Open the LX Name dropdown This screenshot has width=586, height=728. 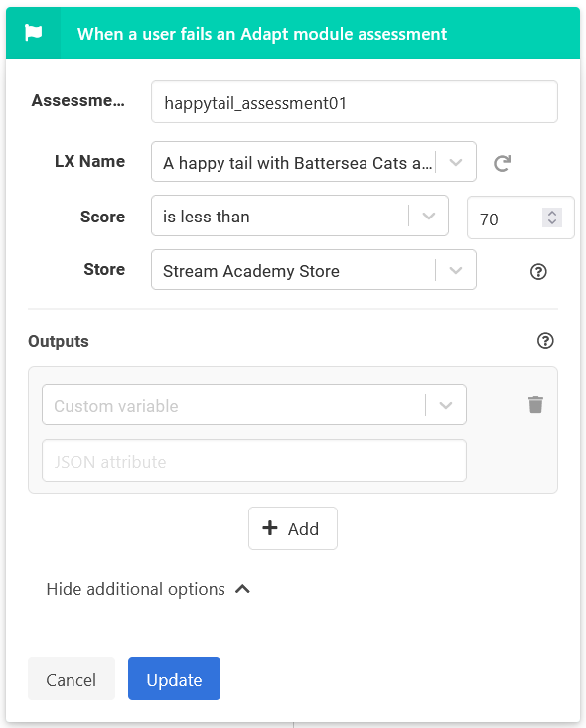456,162
